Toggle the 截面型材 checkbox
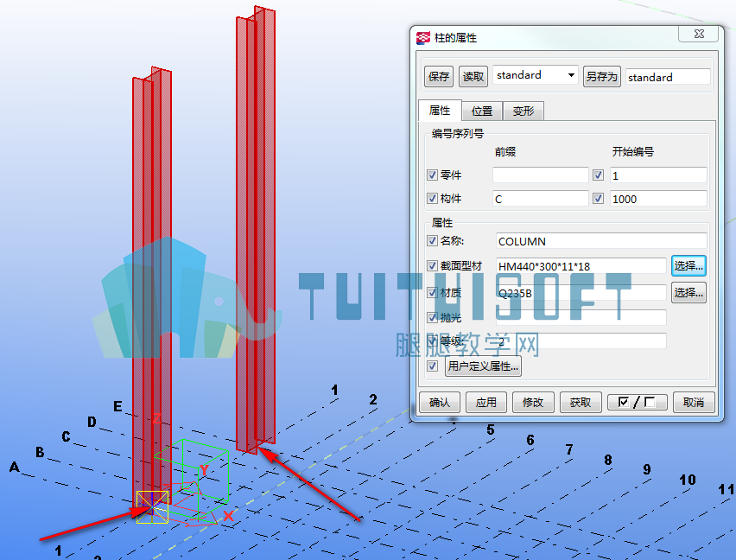 click(x=432, y=265)
